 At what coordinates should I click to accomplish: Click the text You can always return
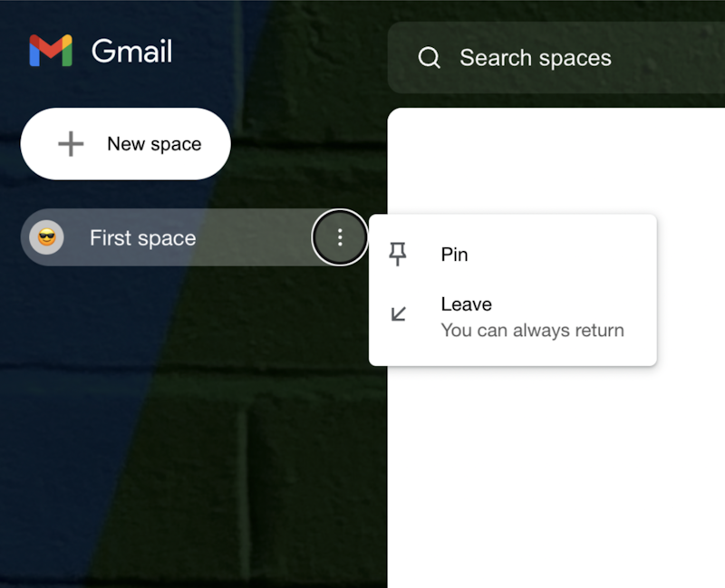coord(532,330)
